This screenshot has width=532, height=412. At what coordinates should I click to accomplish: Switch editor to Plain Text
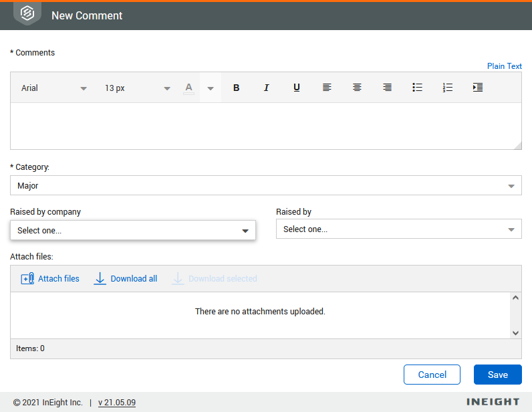tap(504, 66)
